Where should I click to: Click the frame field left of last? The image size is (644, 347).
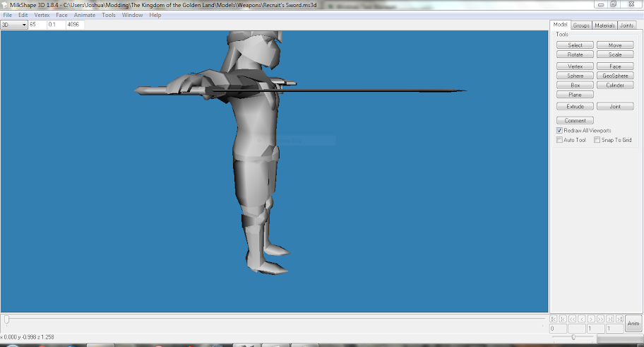click(595, 329)
